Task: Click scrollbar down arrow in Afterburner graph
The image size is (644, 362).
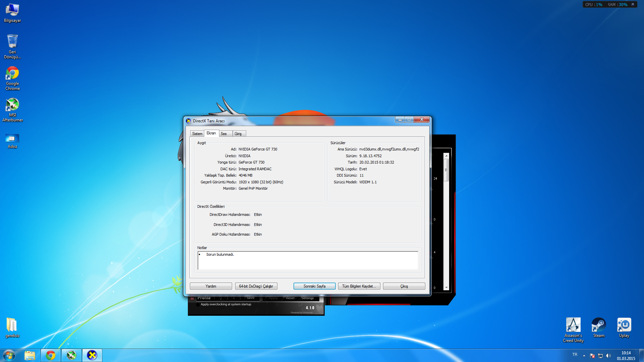Action: point(446,288)
